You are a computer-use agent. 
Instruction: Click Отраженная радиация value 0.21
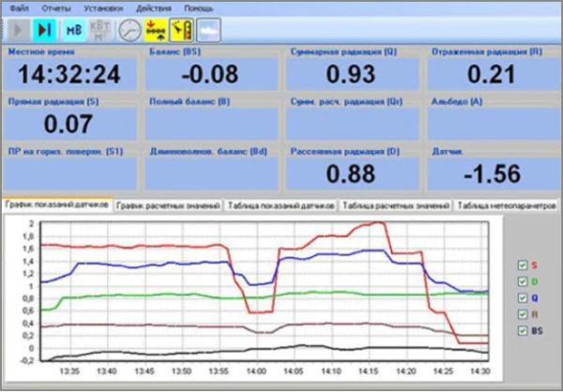492,74
